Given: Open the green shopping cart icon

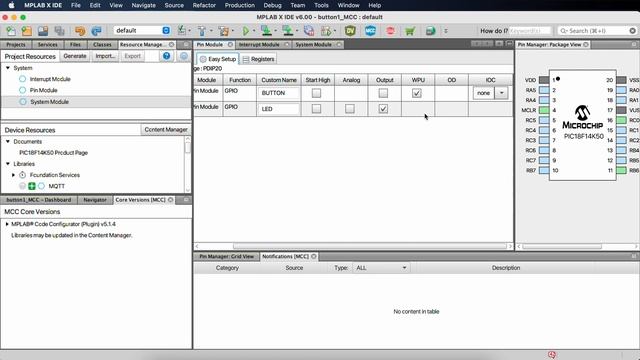Looking at the screenshot, I should coord(410,31).
